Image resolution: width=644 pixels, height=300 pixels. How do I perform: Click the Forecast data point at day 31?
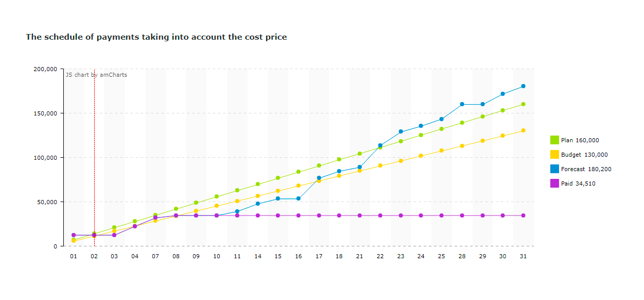523,86
